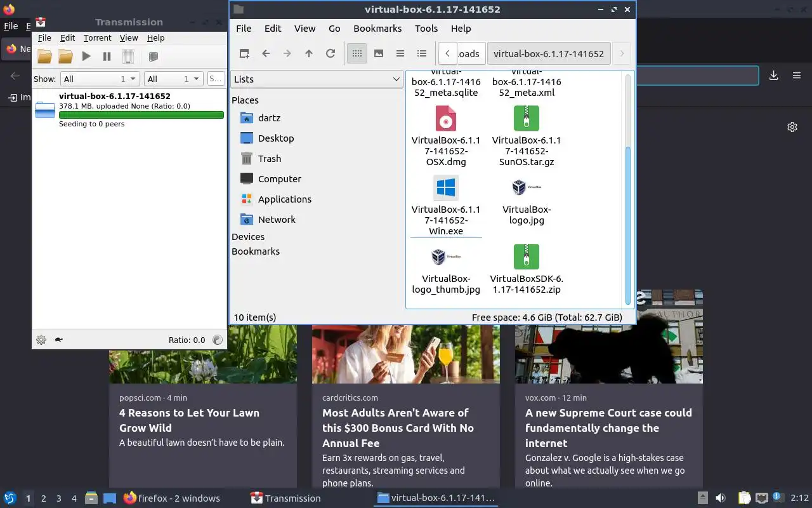The width and height of the screenshot is (812, 508).
Task: Start the torrent with the play button
Action: point(86,57)
